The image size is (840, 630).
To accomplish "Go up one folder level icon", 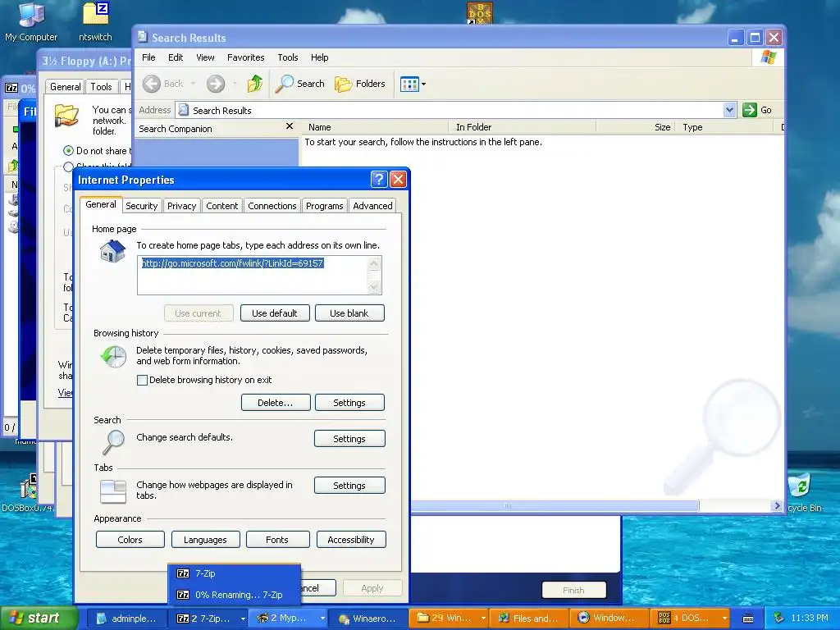I will pyautogui.click(x=255, y=84).
